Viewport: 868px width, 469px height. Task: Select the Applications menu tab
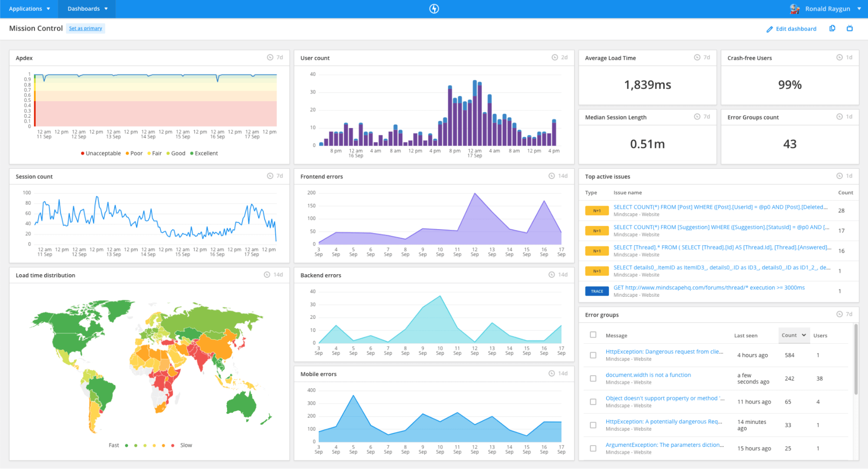point(29,9)
